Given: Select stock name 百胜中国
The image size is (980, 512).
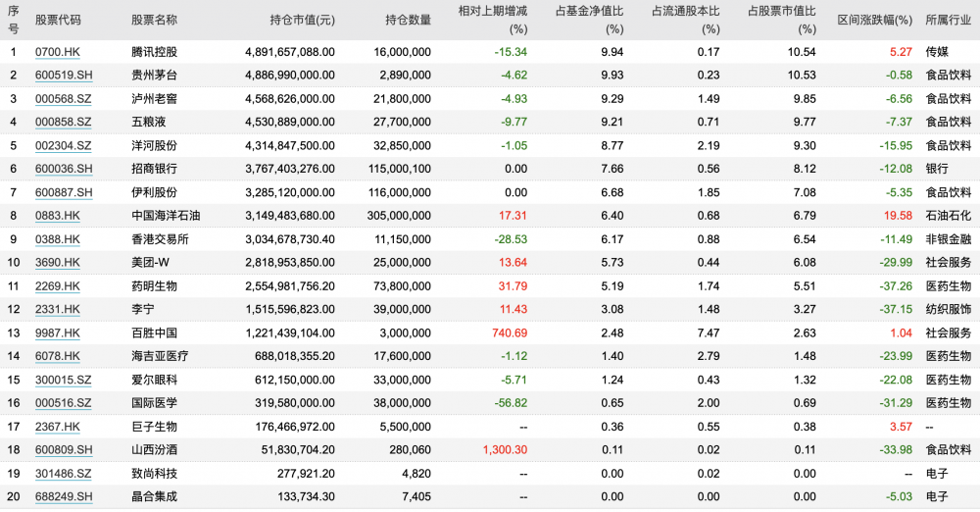Looking at the screenshot, I should coord(155,333).
